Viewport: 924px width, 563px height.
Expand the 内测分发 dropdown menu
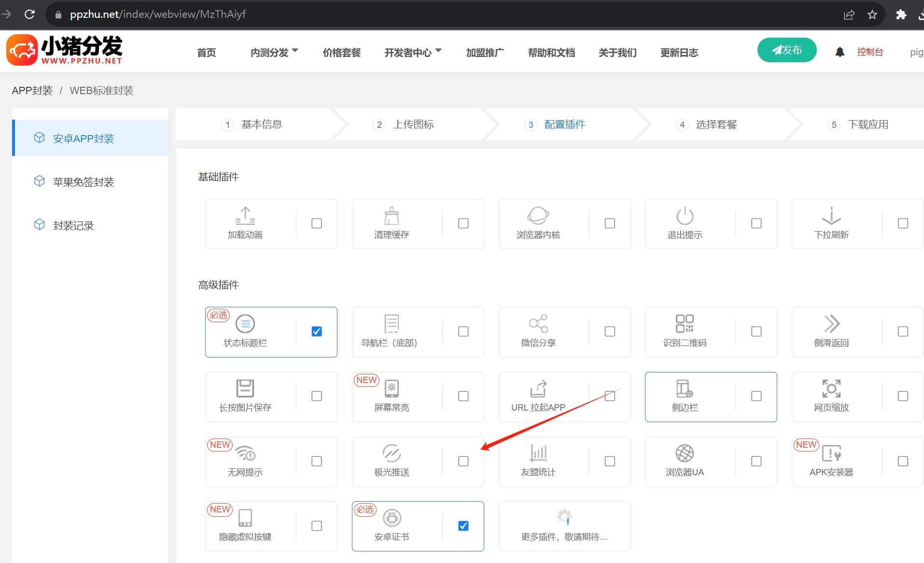coord(274,53)
